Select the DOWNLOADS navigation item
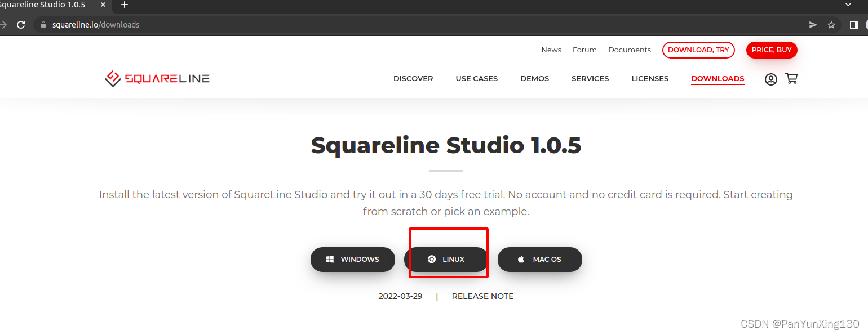868x335 pixels. [717, 79]
